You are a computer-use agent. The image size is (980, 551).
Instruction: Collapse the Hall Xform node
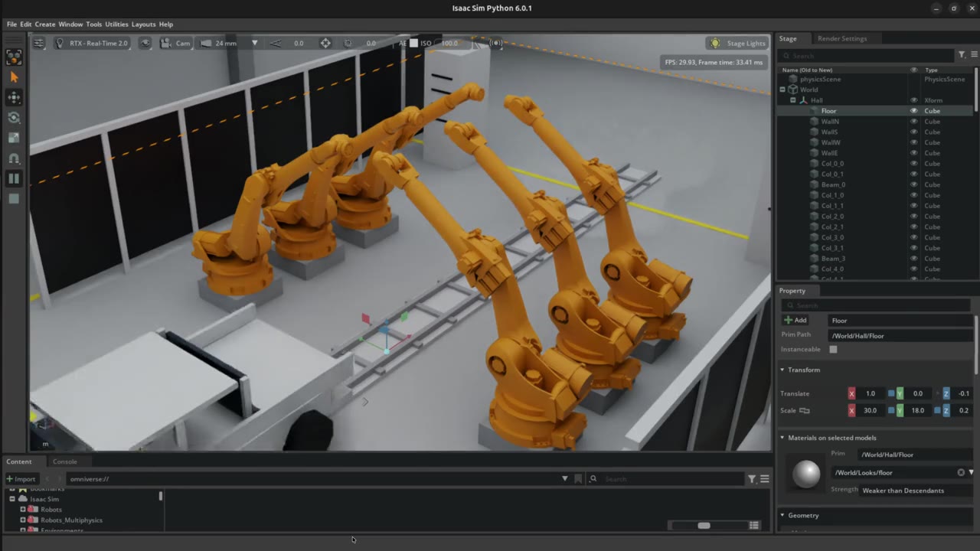[x=793, y=100]
